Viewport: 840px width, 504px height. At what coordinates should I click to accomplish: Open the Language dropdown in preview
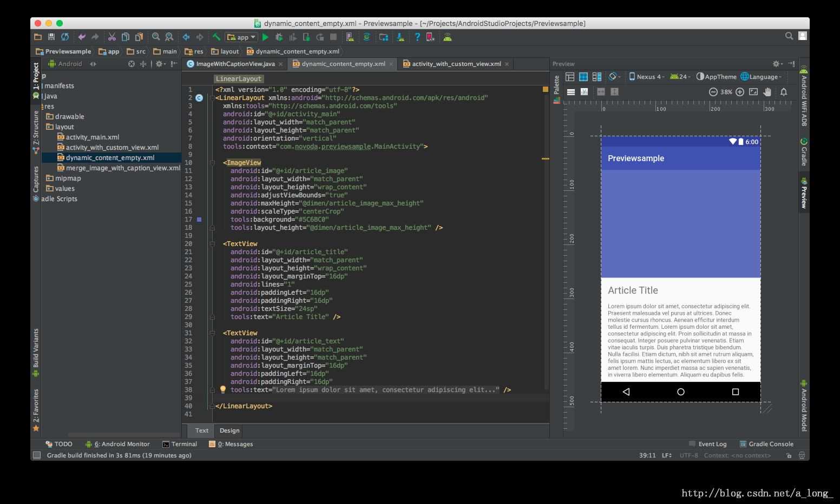(x=762, y=77)
